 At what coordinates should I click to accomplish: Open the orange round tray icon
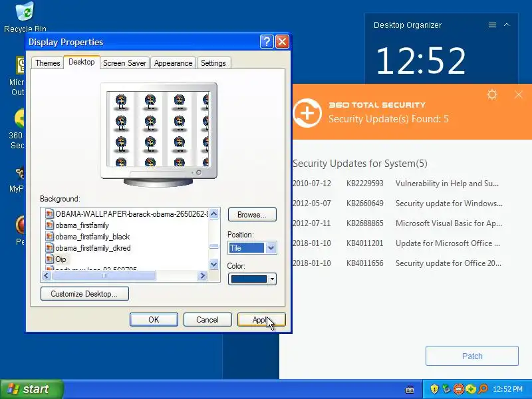[x=458, y=389]
